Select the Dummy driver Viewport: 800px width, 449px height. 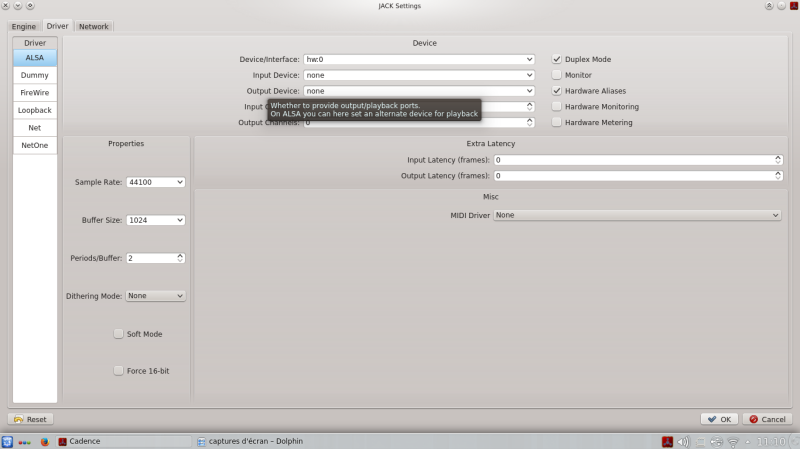pos(35,75)
